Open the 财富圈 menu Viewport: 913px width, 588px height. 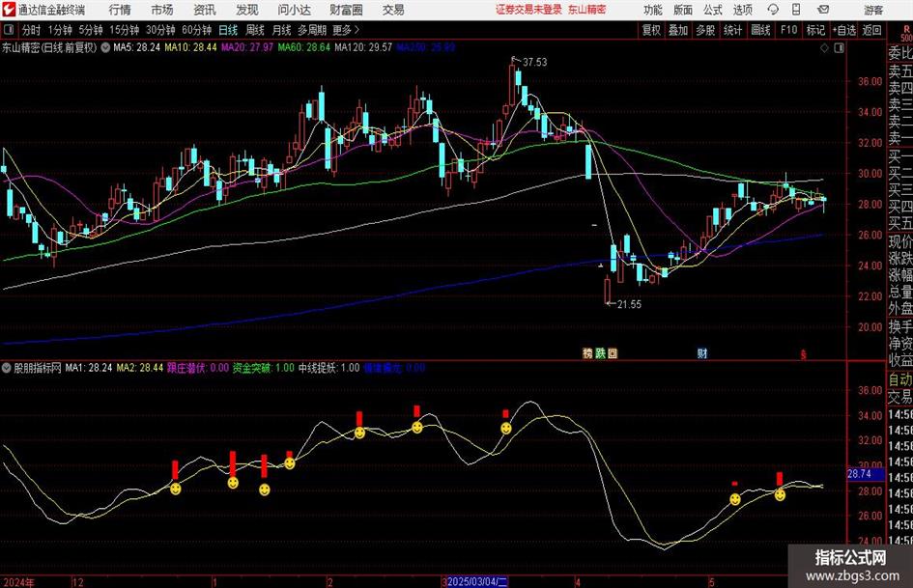(346, 10)
